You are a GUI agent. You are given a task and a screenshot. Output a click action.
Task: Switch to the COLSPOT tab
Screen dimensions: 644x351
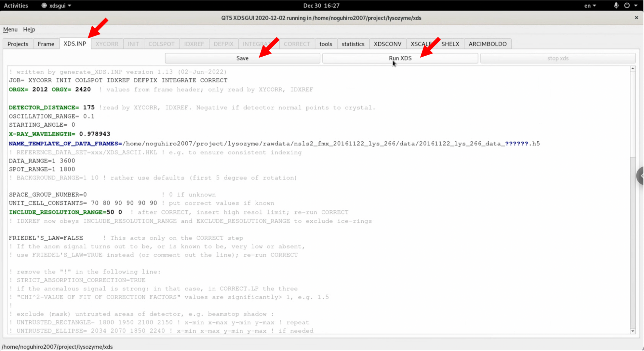tap(161, 44)
